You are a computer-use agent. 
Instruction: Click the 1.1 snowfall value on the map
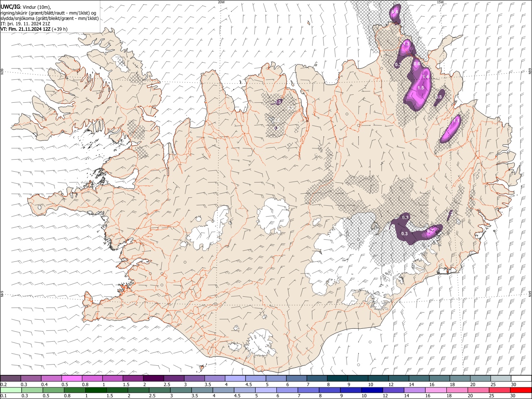pos(456,121)
